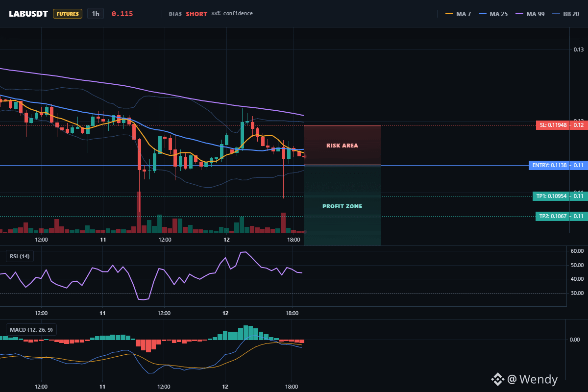Screen dimensions: 588x392
Task: Click the 60.00 RSI axis value
Action: (577, 251)
